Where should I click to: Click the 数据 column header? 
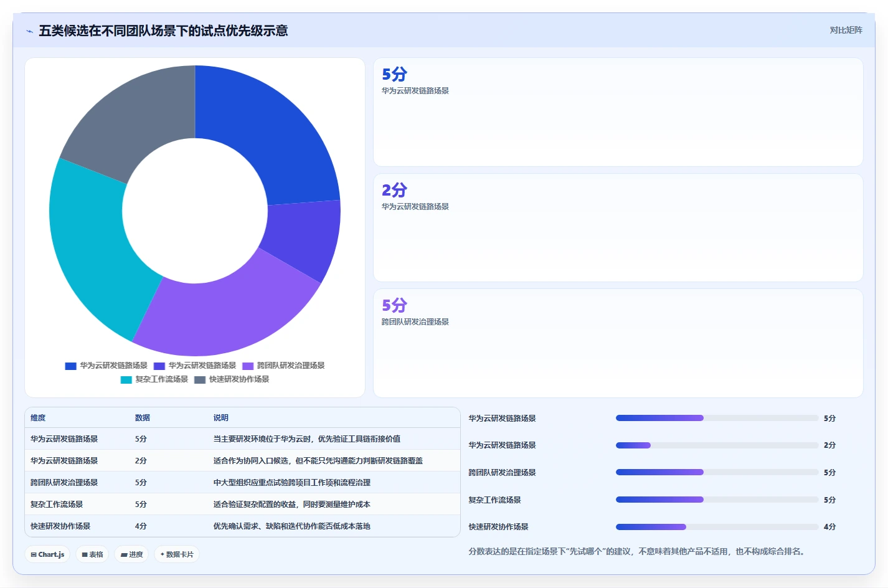point(143,418)
